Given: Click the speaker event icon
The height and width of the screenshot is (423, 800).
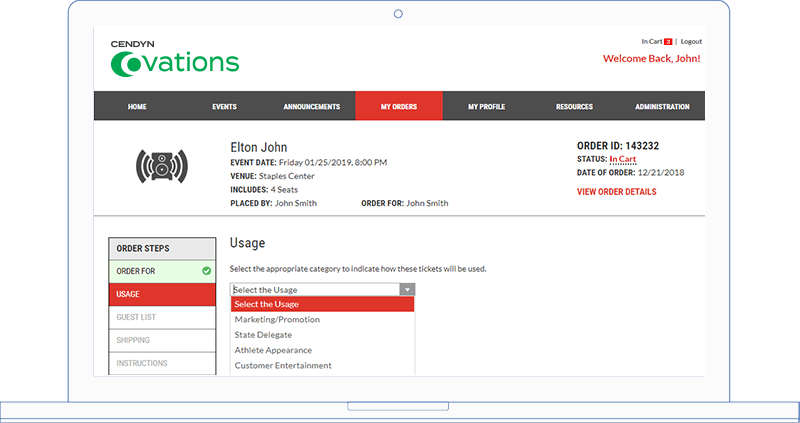Looking at the screenshot, I should click(x=162, y=166).
